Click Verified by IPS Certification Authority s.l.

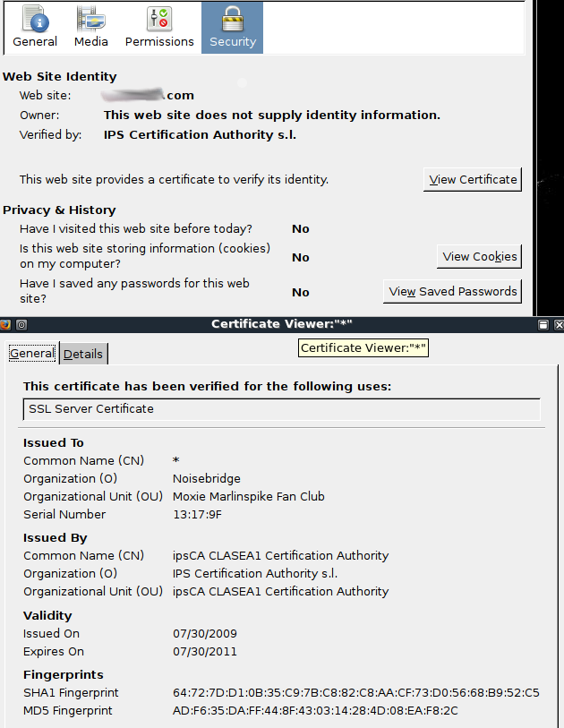[x=200, y=134]
